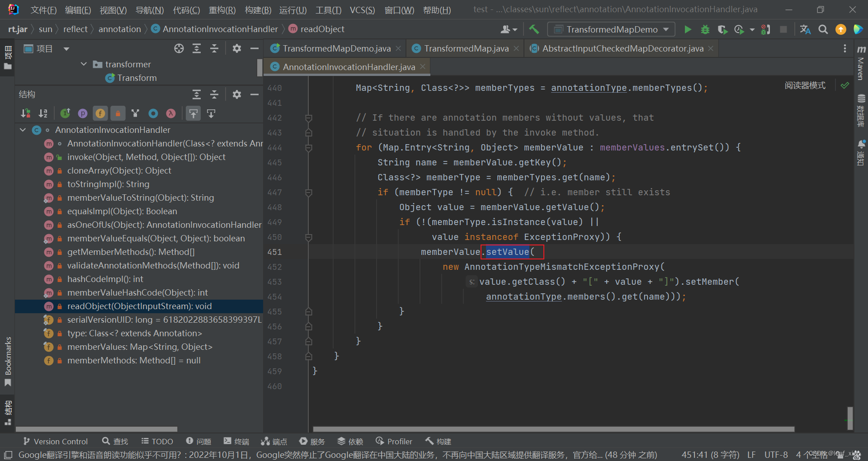Click the green inspection checkmark in editor
Image resolution: width=868 pixels, height=461 pixels.
(844, 85)
